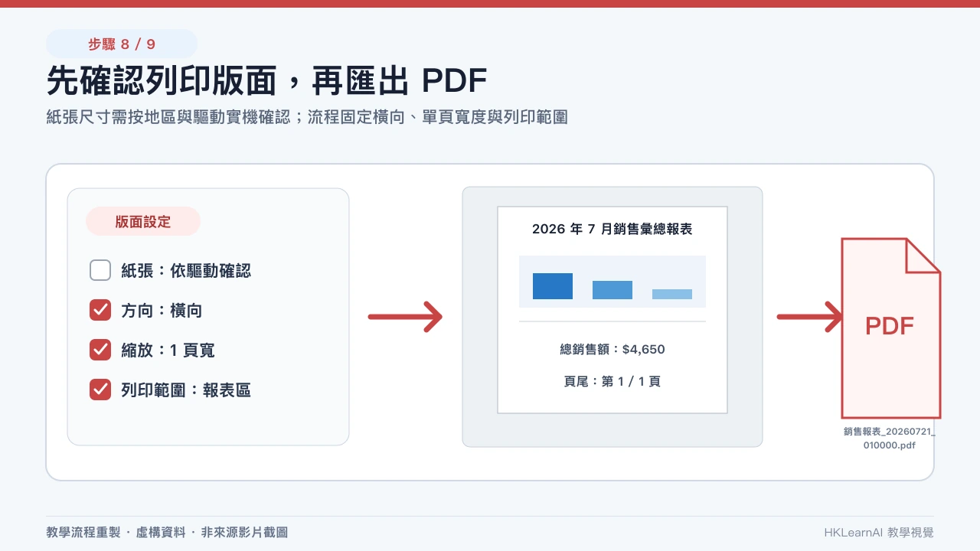Image resolution: width=980 pixels, height=551 pixels.
Task: Click the subtitle starting 紙張尺寸需按地區
Action: pyautogui.click(x=307, y=117)
